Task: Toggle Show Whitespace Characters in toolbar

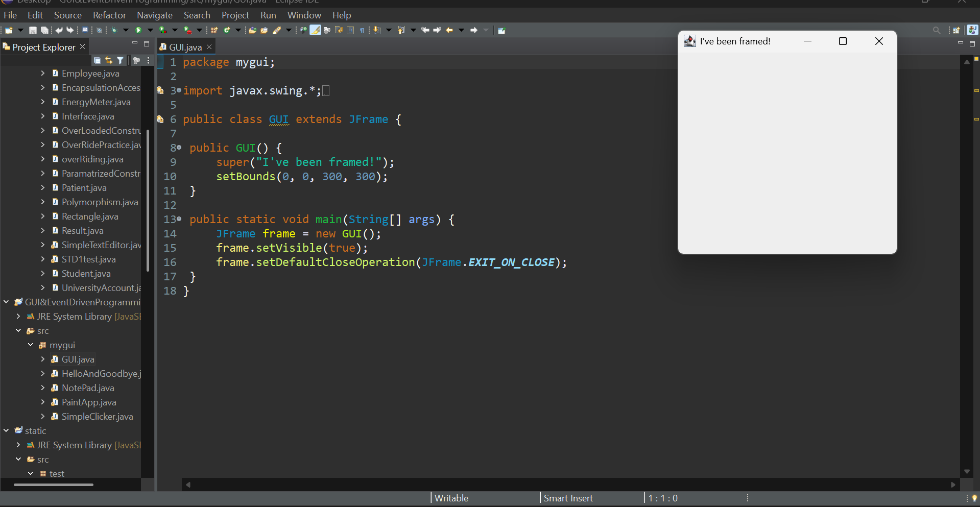Action: pyautogui.click(x=362, y=30)
